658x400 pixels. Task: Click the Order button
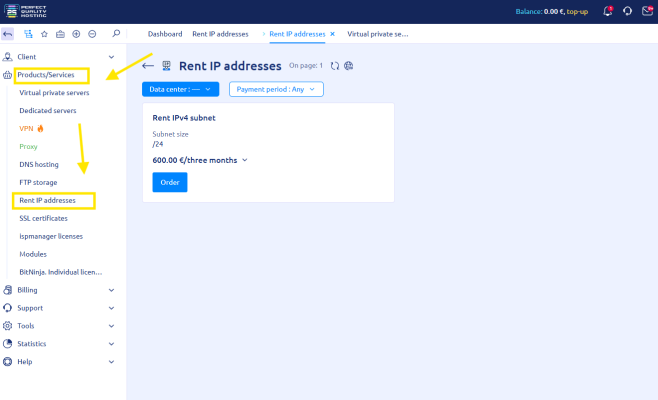click(170, 182)
